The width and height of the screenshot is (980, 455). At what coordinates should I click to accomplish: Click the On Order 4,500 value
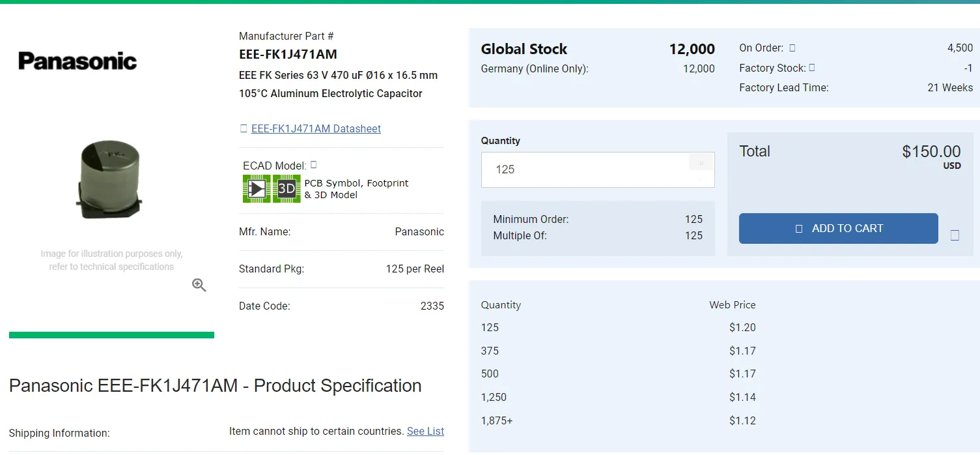(x=960, y=48)
